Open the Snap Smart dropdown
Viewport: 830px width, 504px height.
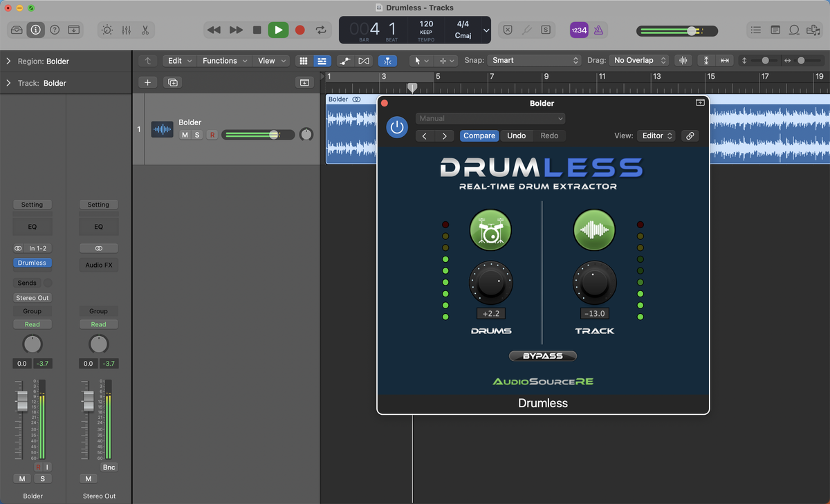[534, 61]
